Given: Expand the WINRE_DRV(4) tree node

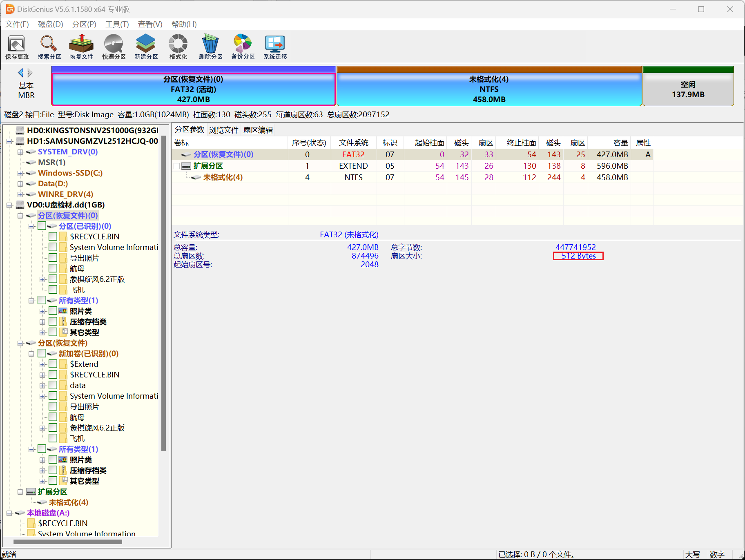Looking at the screenshot, I should tap(20, 194).
